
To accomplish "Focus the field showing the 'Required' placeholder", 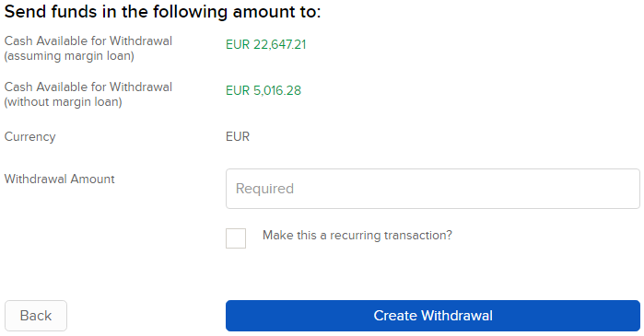I will pyautogui.click(x=432, y=189).
